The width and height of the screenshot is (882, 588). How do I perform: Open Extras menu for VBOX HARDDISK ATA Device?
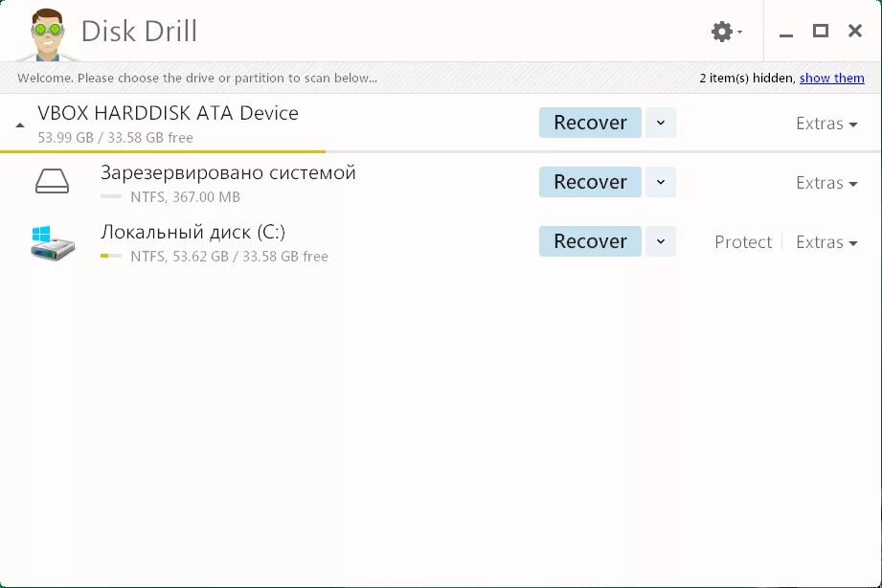[x=826, y=124]
